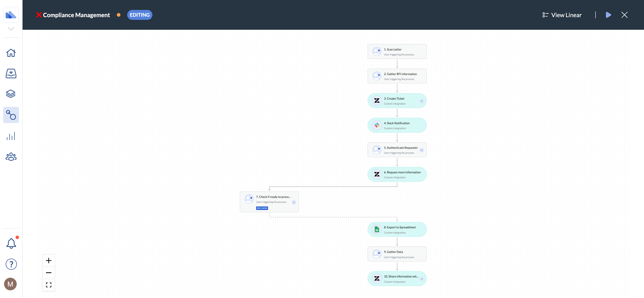The image size is (644, 298).
Task: Click the stacked layers sidebar icon
Action: coord(11,94)
